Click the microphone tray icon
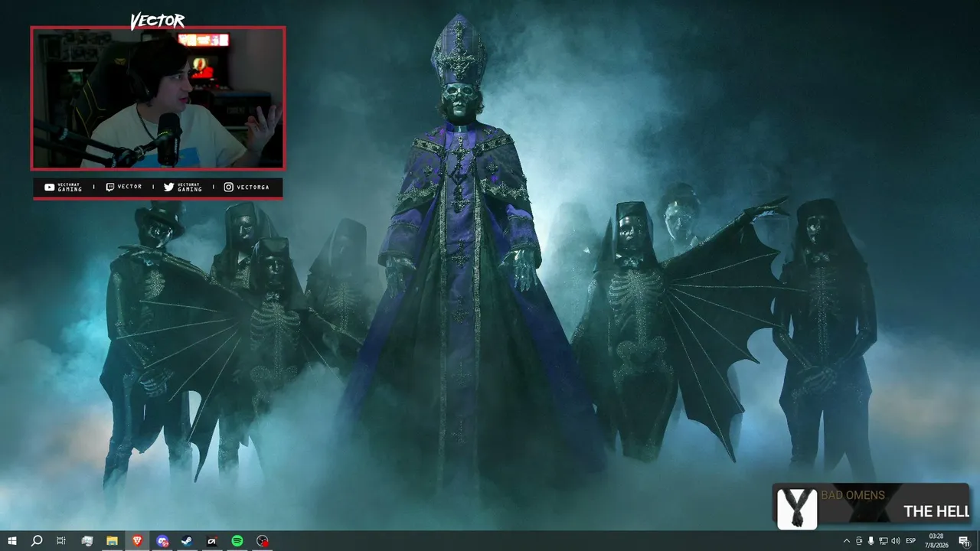This screenshot has height=551, width=980. (871, 541)
